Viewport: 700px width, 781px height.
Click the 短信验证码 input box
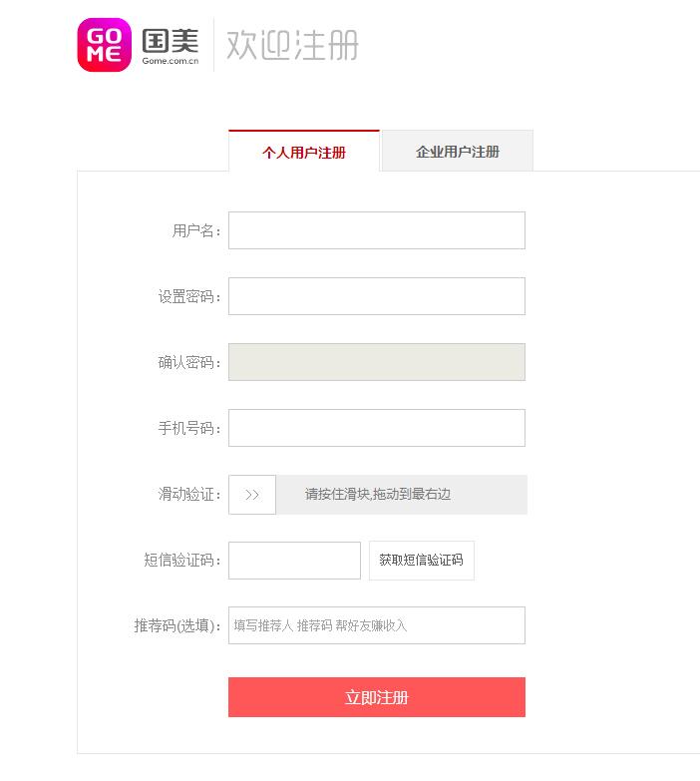coord(294,561)
